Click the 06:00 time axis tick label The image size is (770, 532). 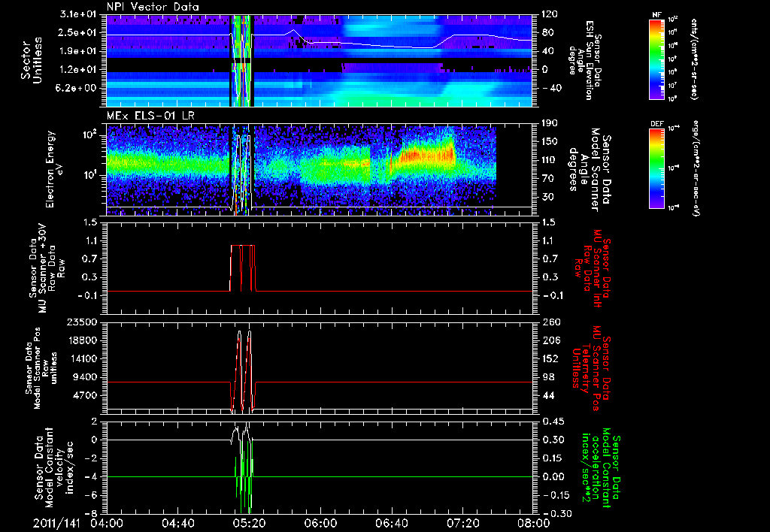(x=320, y=523)
